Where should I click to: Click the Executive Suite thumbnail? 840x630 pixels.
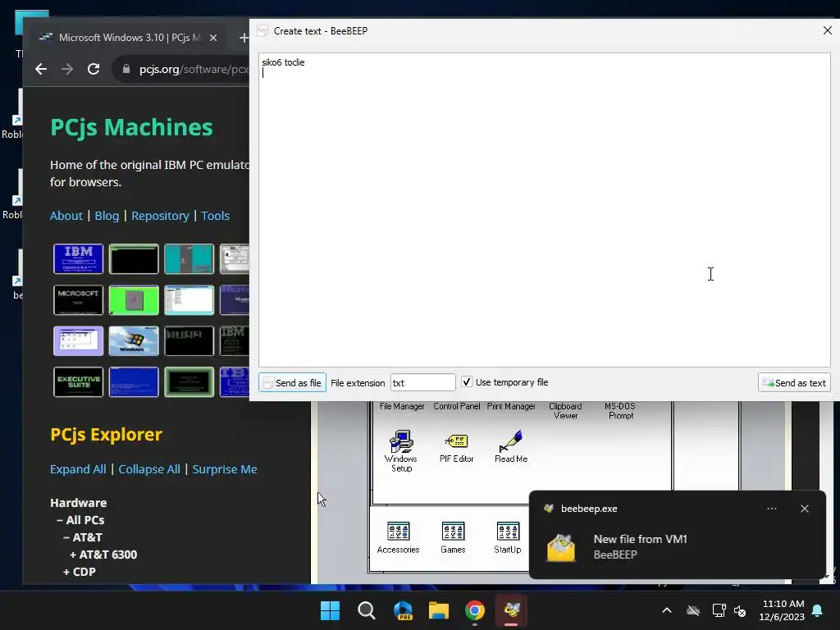(x=78, y=381)
